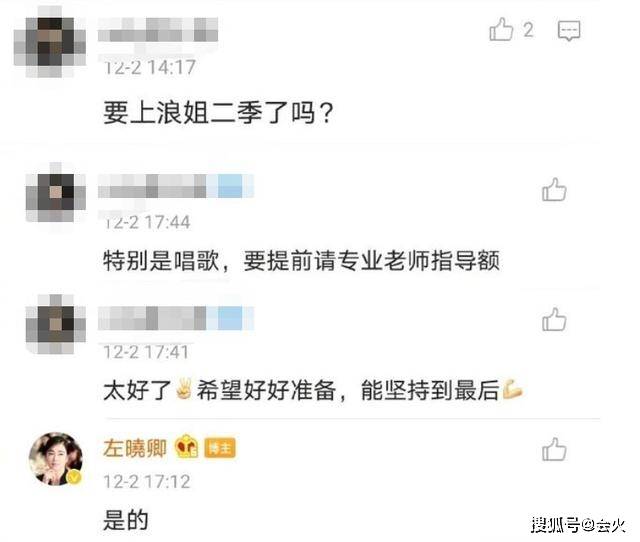Click comment text 要上浪姐二季了吗？
This screenshot has width=640, height=542.
[x=218, y=113]
